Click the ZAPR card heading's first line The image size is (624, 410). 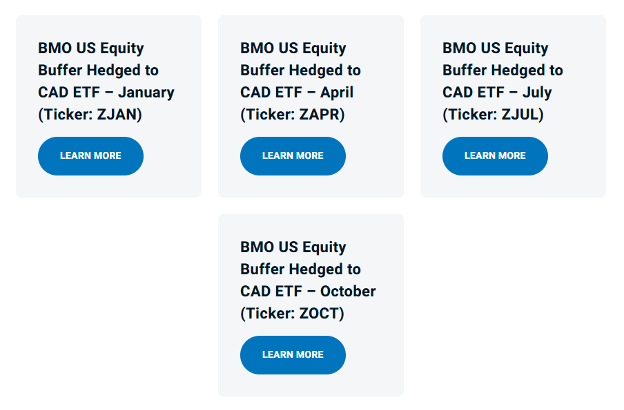click(x=293, y=48)
